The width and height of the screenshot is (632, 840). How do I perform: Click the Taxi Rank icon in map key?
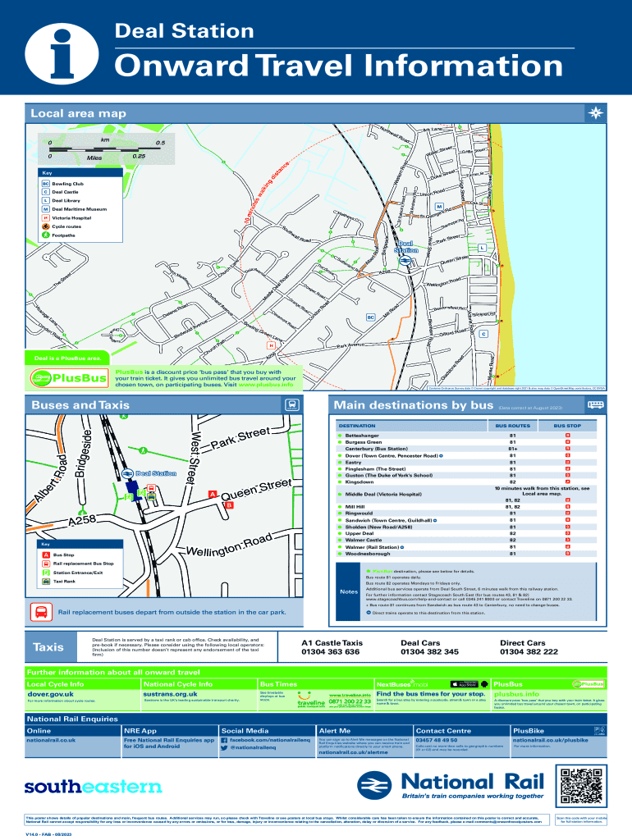coord(45,581)
